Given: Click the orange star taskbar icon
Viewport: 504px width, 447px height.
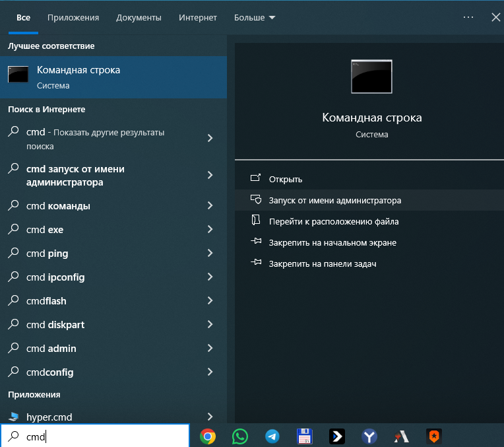Looking at the screenshot, I should coord(433,436).
